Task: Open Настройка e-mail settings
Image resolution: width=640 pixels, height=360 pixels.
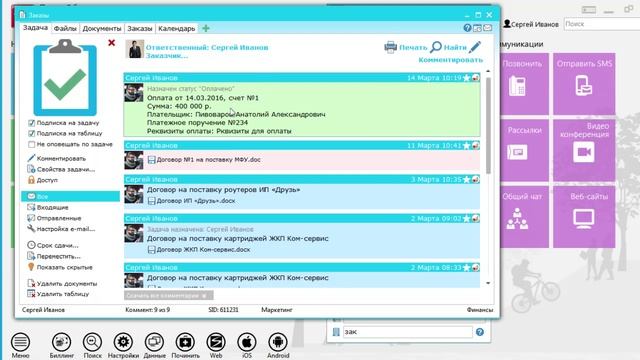Action: point(61,229)
